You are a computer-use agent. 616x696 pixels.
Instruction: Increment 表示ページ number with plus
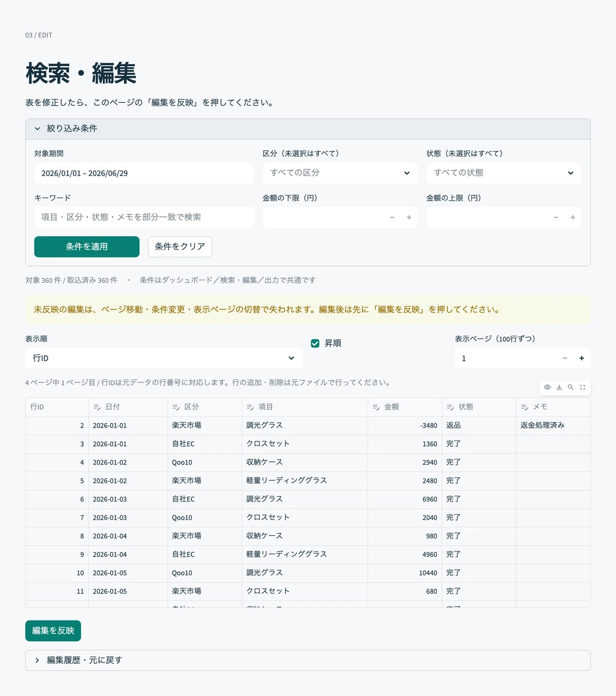(582, 358)
